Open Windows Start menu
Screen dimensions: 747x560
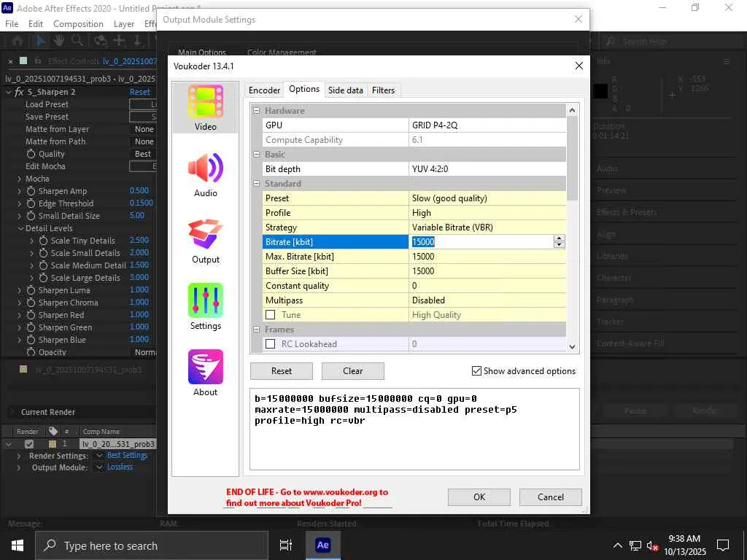pos(18,545)
